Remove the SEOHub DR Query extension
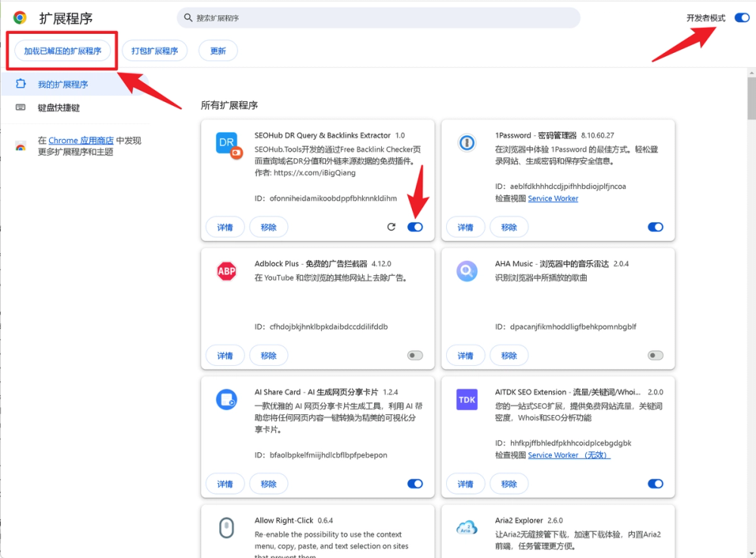The image size is (756, 558). point(268,227)
